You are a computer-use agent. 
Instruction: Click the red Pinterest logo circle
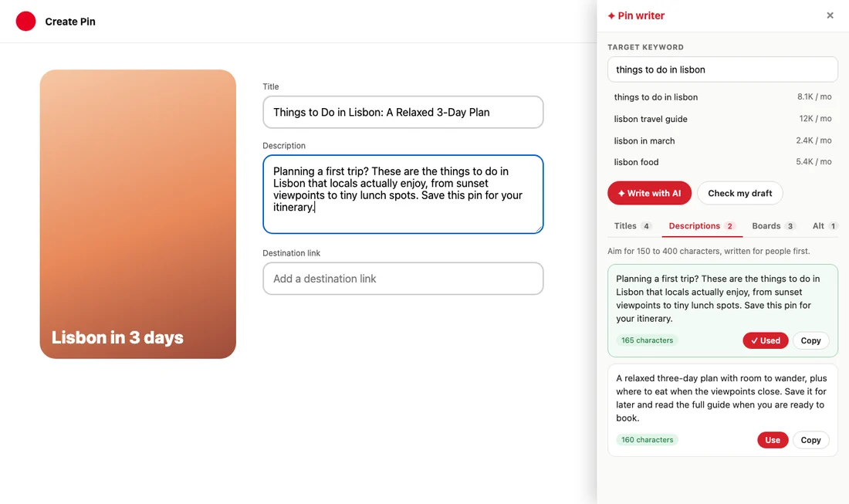click(x=25, y=21)
